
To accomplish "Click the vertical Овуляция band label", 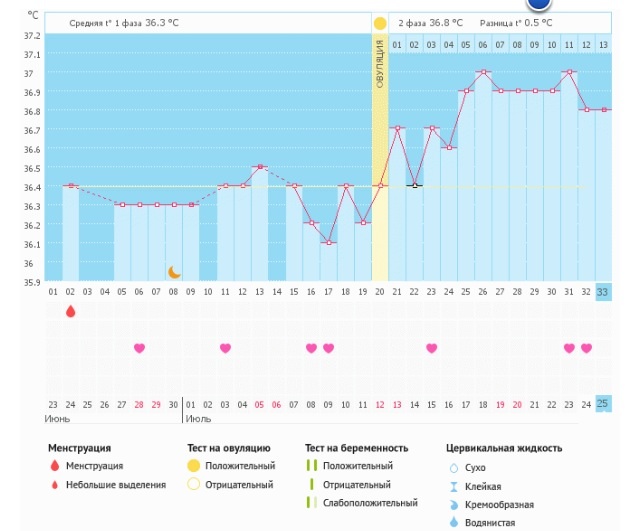I will pos(380,65).
